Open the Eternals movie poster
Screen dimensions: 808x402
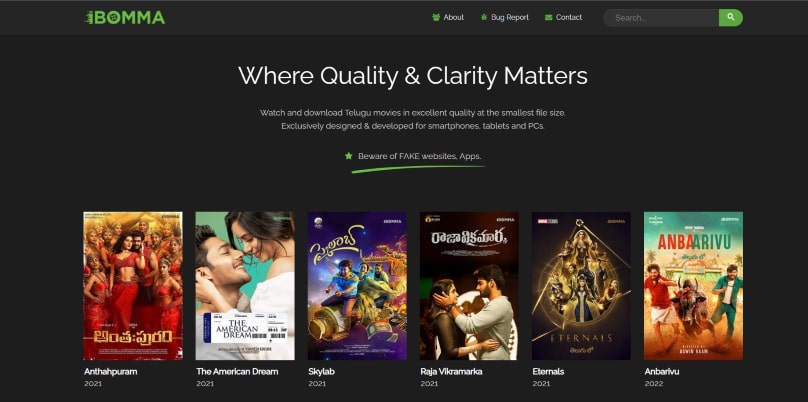click(581, 286)
